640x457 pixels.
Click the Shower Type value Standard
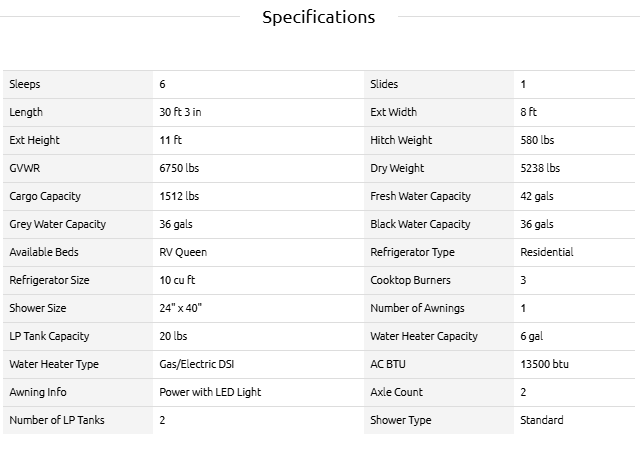point(542,421)
